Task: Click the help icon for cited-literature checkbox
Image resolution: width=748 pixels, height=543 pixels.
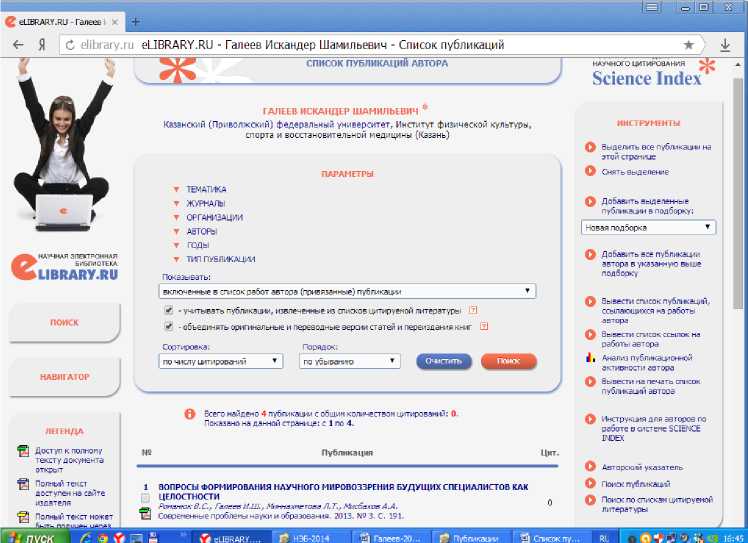Action: 473,310
